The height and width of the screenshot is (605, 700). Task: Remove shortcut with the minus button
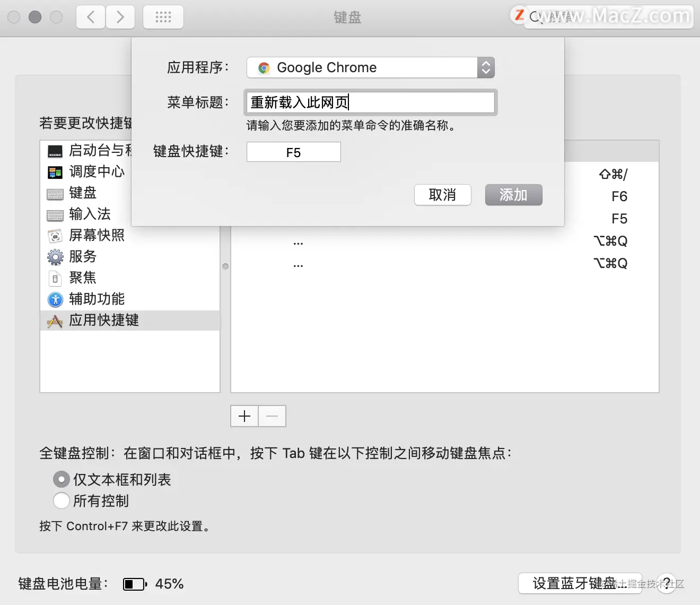(x=272, y=416)
